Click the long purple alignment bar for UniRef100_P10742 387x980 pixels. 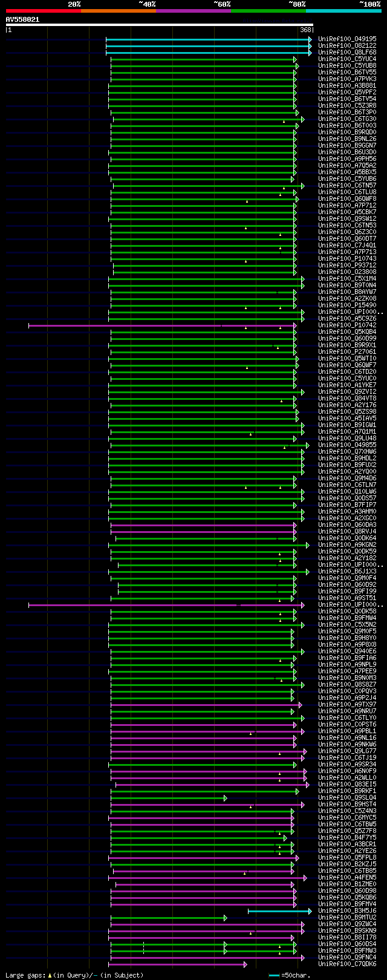[x=162, y=325]
